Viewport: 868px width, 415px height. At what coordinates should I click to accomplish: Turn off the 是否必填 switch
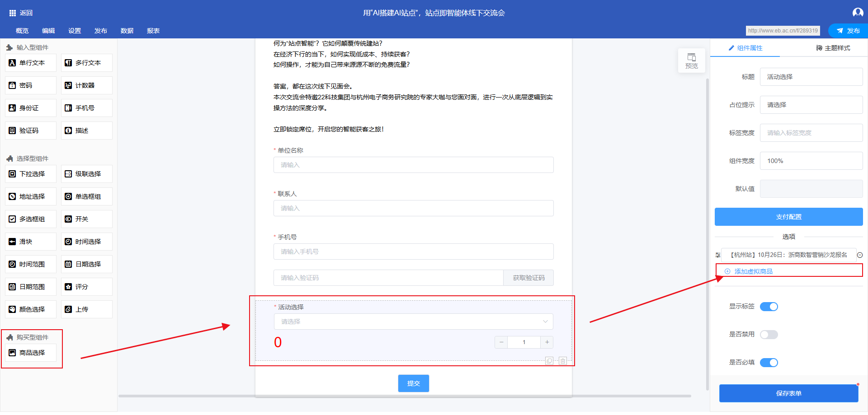[769, 363]
